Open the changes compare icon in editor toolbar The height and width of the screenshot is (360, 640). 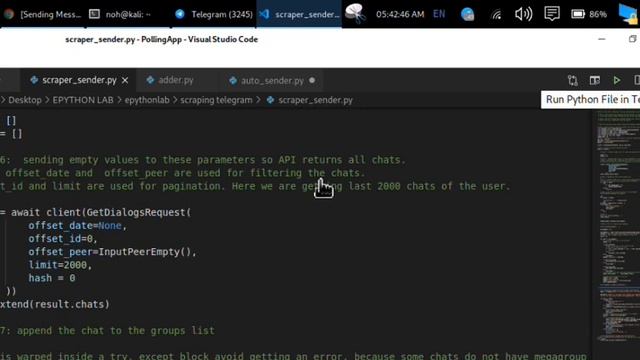573,80
